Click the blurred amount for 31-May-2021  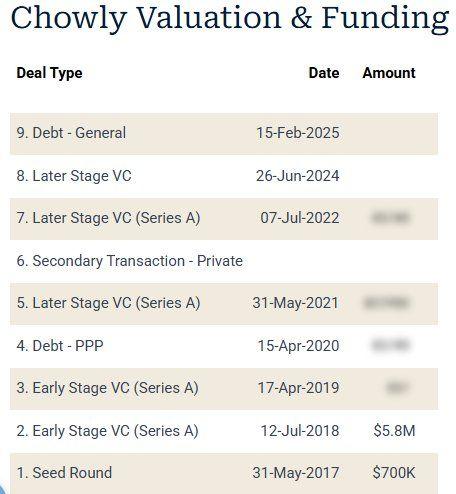[386, 303]
